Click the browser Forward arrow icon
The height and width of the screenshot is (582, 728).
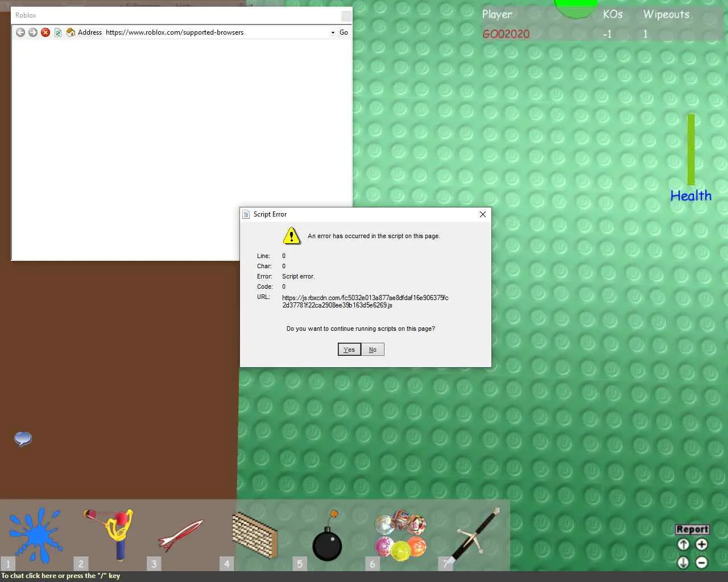point(33,32)
